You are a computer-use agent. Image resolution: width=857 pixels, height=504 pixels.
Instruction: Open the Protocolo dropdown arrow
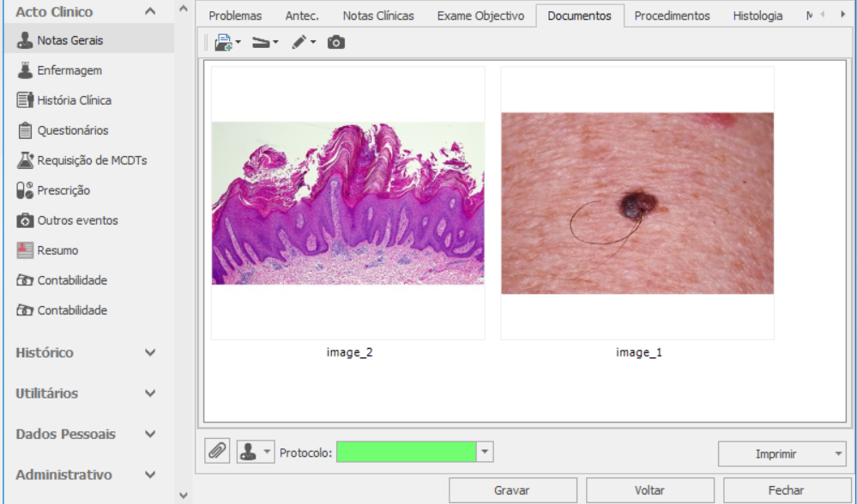(485, 452)
